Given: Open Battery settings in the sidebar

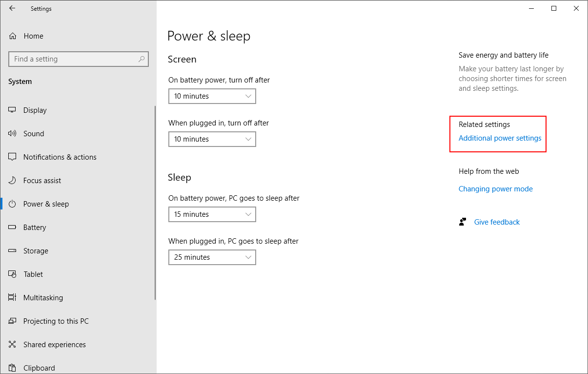Looking at the screenshot, I should (x=35, y=227).
